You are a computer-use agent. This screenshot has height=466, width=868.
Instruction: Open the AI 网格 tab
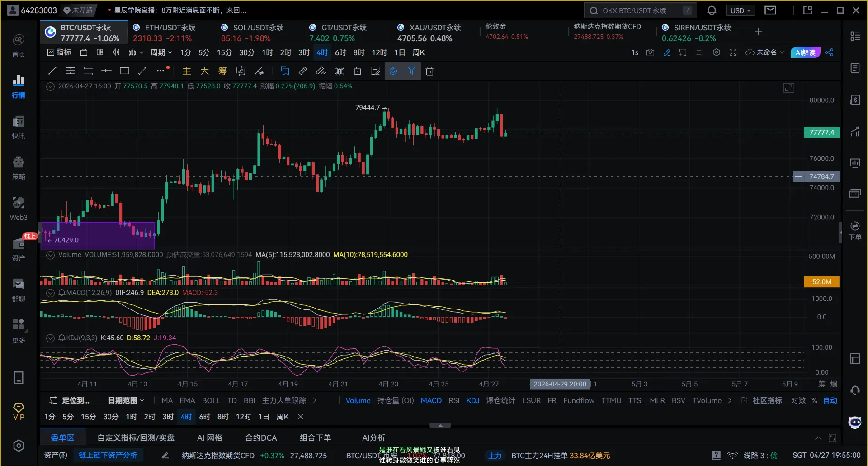[209, 437]
